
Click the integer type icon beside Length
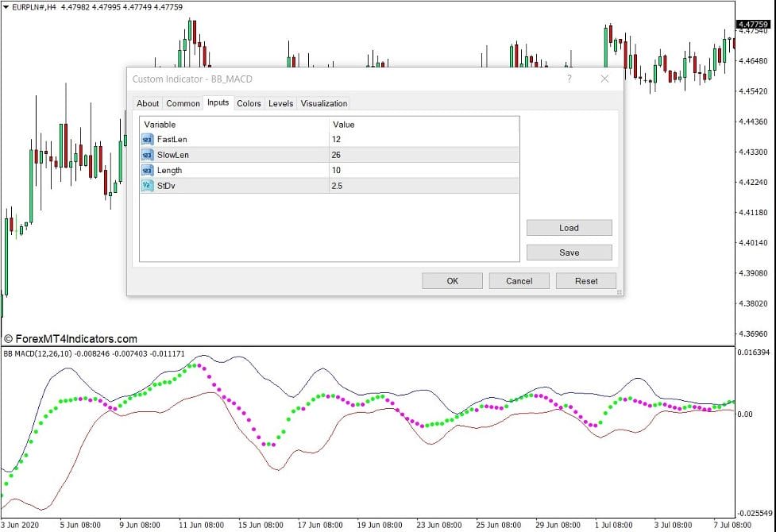[147, 170]
